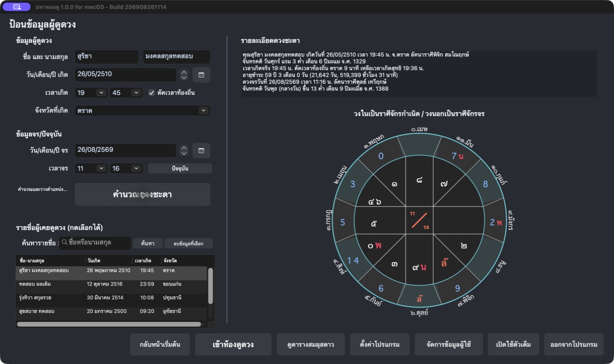Focus the transit date field 26/08/2569
Viewport: 614px width, 364px height.
(x=125, y=150)
